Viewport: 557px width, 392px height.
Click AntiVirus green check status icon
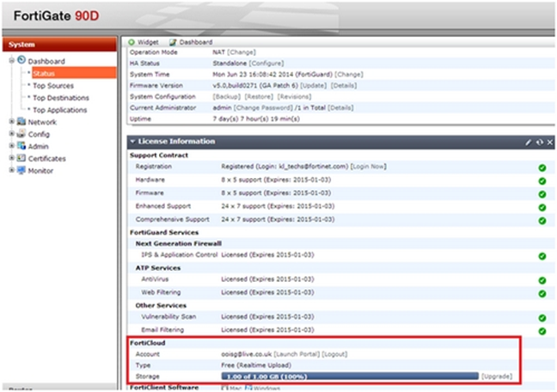[x=542, y=280]
